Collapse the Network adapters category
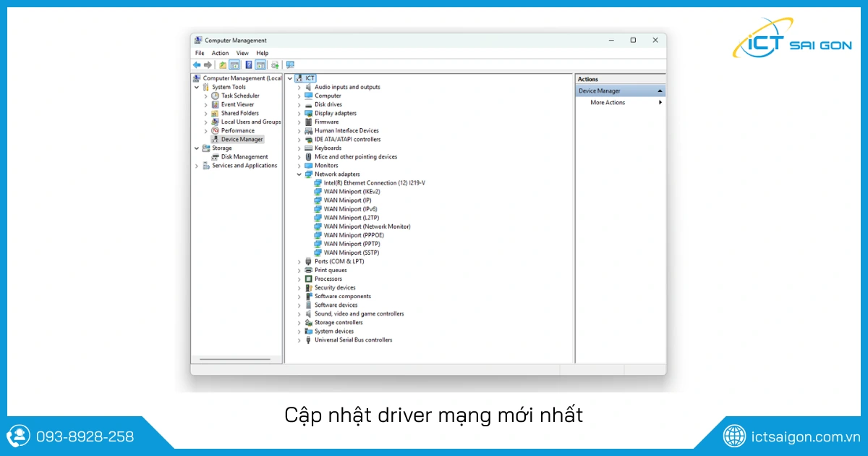 [x=299, y=174]
